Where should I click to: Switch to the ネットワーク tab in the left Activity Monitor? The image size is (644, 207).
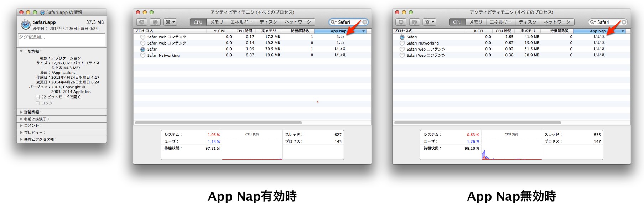(298, 22)
